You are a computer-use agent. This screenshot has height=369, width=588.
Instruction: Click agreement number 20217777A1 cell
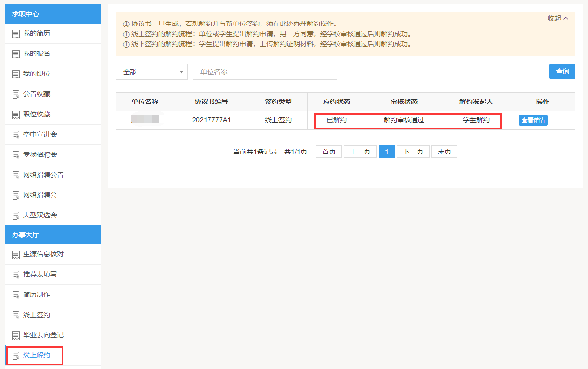[211, 120]
